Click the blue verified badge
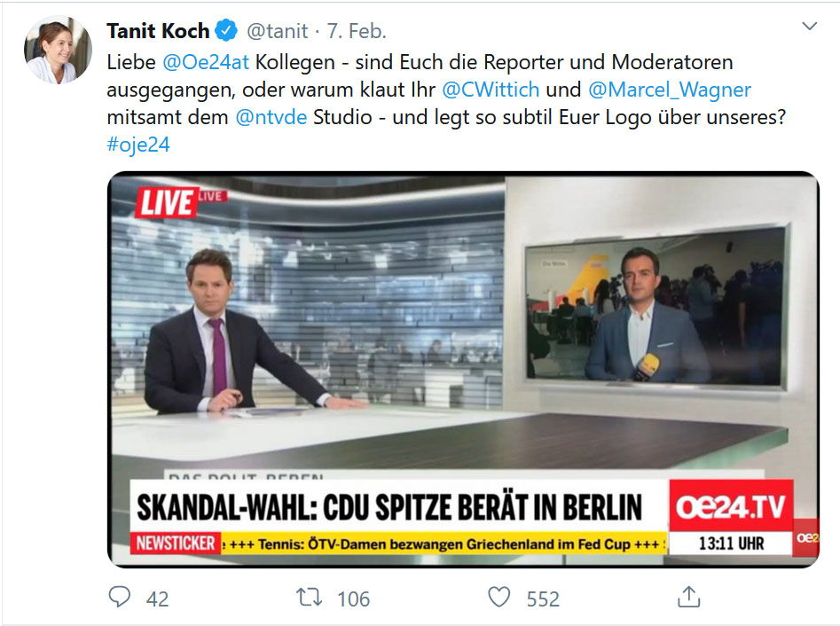 [226, 30]
